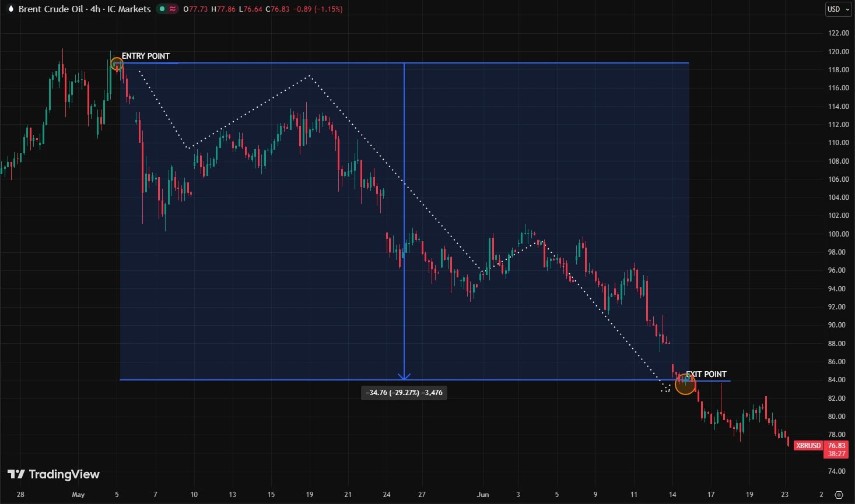Viewport: 855px width, 504px height.
Task: Click the 100.00 level on price scale
Action: (x=838, y=234)
